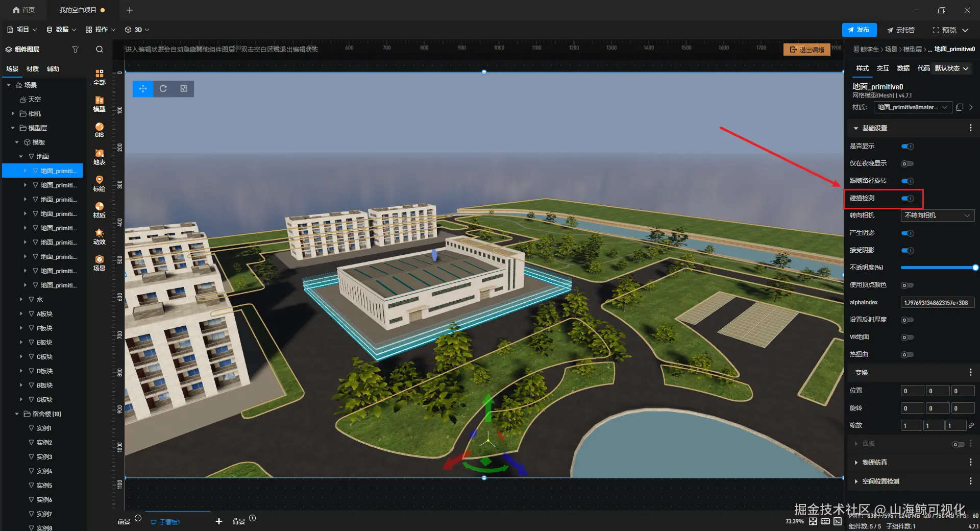Click the 发布 publish button

859,30
